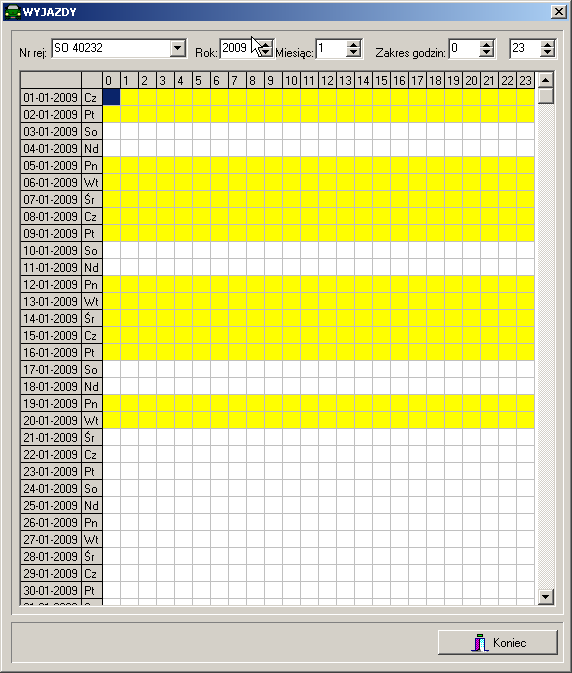The image size is (572, 673).
Task: Click the Rok year input field
Action: 240,48
